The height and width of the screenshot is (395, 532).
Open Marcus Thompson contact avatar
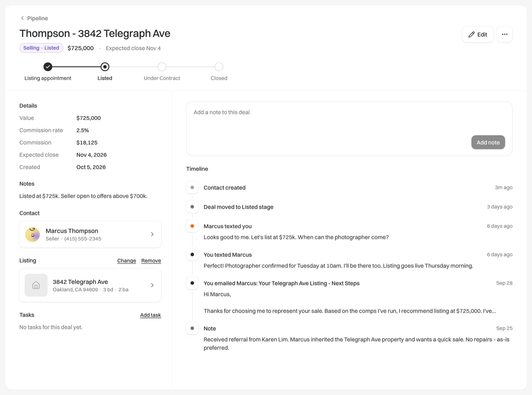(33, 234)
